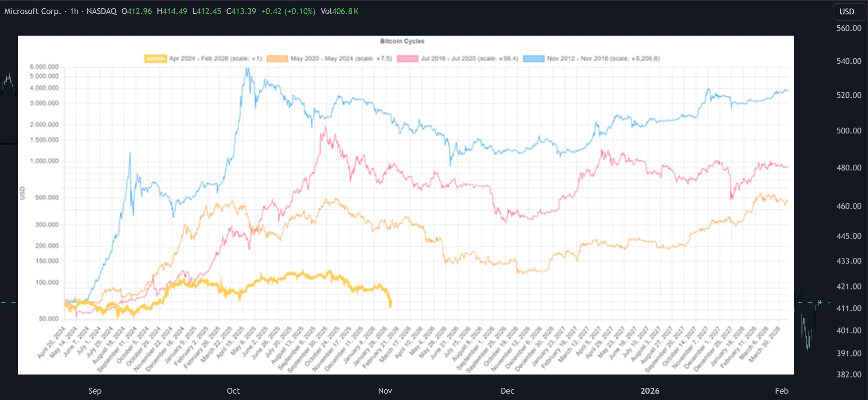This screenshot has height=400, width=868.
Task: Click the volume value 406.8K
Action: pyautogui.click(x=345, y=11)
